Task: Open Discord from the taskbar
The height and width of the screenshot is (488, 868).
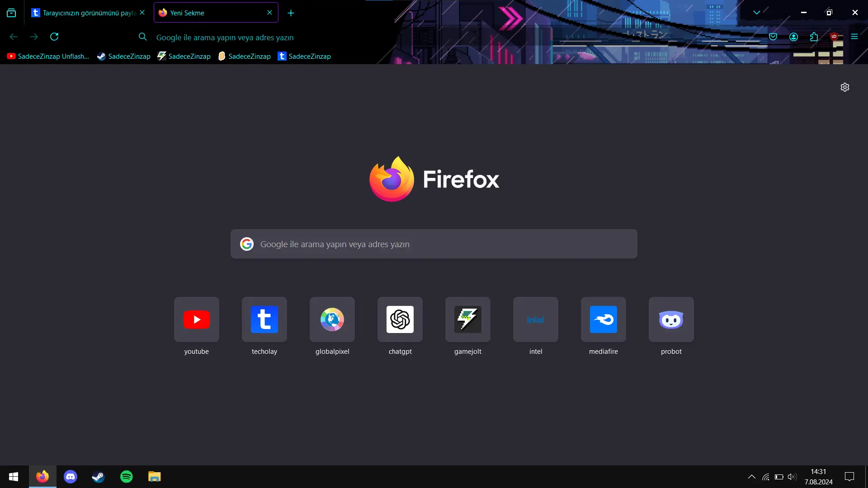Action: (x=71, y=477)
